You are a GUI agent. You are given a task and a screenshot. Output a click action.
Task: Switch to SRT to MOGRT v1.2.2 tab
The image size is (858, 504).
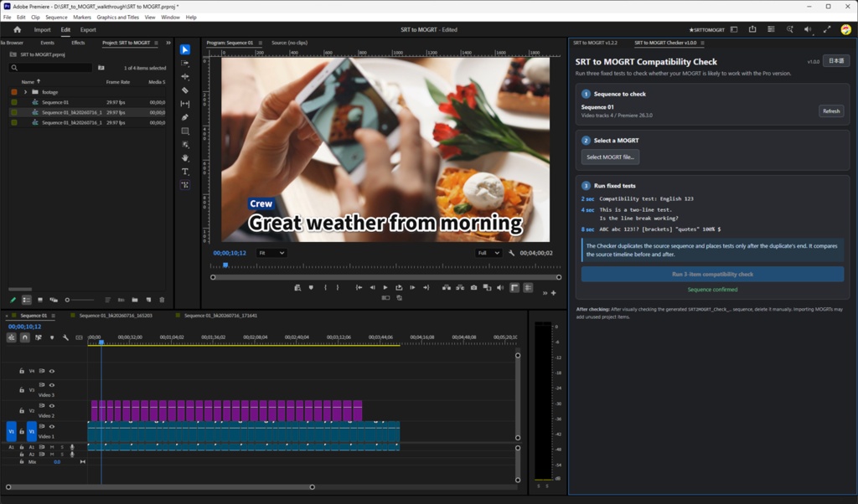pos(595,43)
